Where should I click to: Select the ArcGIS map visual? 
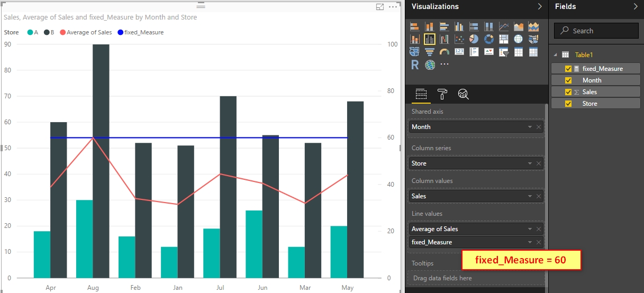[x=429, y=65]
